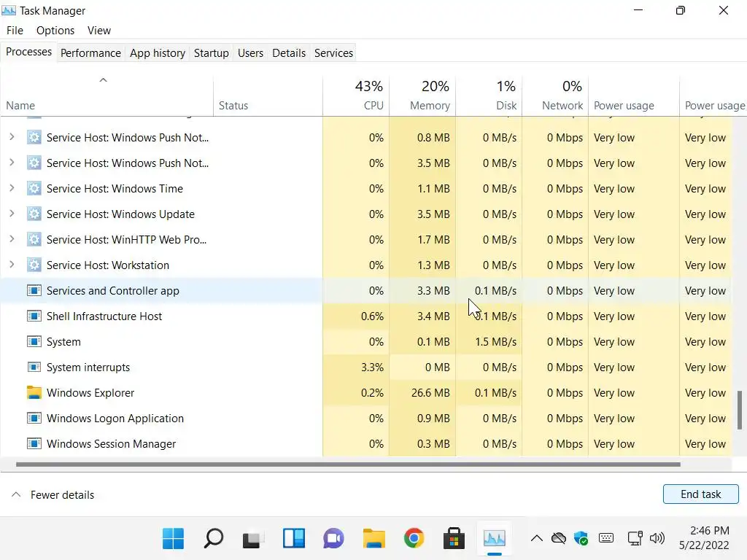747x560 pixels.
Task: Show hidden tray icons chevron
Action: pos(536,539)
